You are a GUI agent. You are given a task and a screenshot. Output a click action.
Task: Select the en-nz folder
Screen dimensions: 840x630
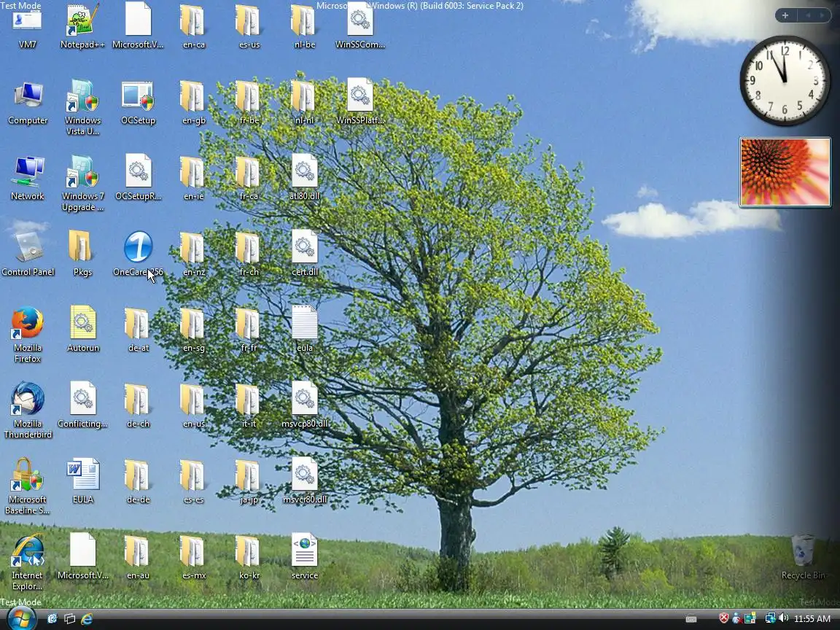[x=193, y=254]
